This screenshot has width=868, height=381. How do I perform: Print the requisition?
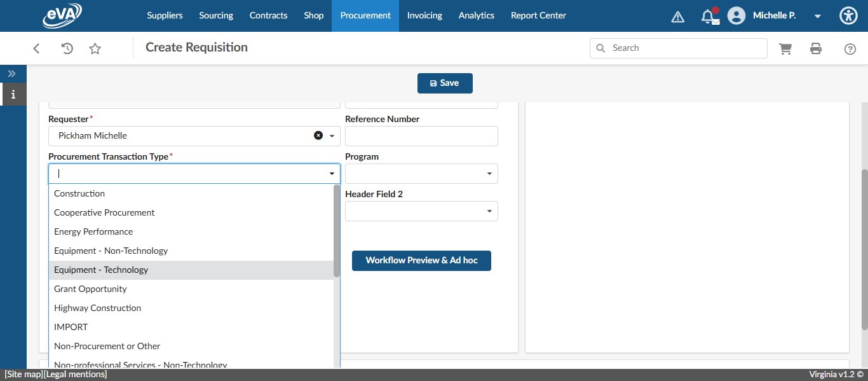click(x=816, y=48)
